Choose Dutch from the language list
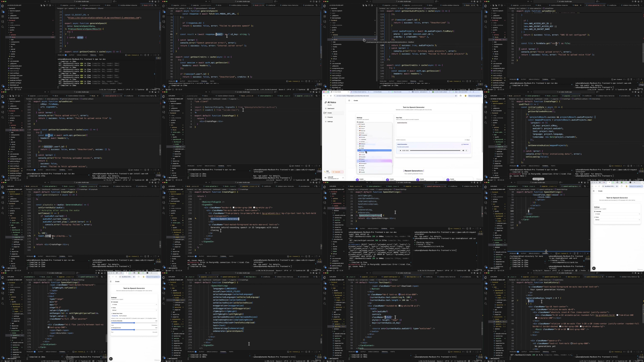The image size is (644, 362). [362, 150]
